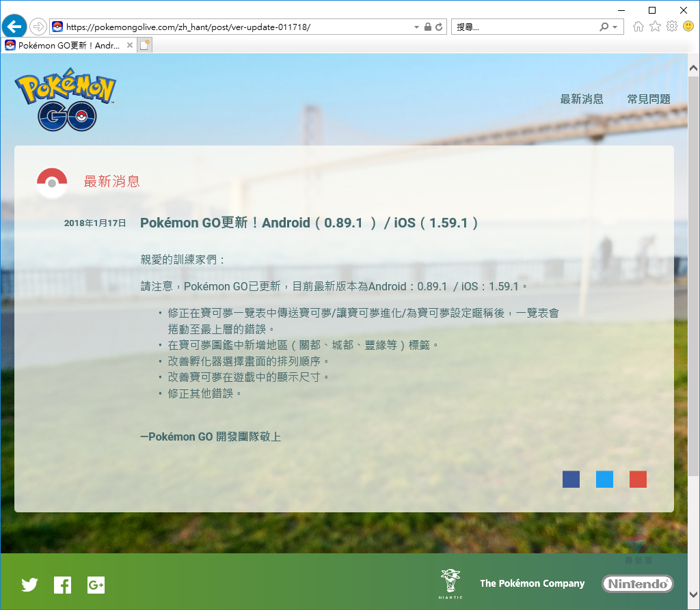Click The Pokémon Company logo

(x=532, y=583)
